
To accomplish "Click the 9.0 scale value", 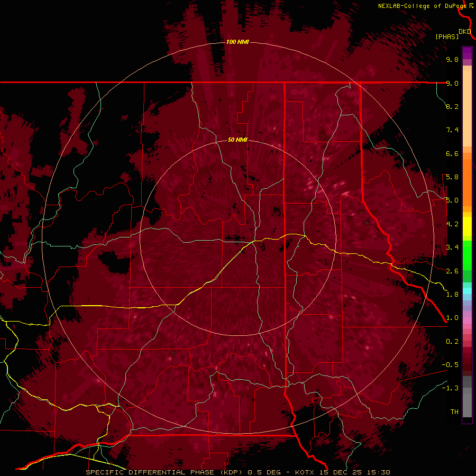I will coord(452,83).
